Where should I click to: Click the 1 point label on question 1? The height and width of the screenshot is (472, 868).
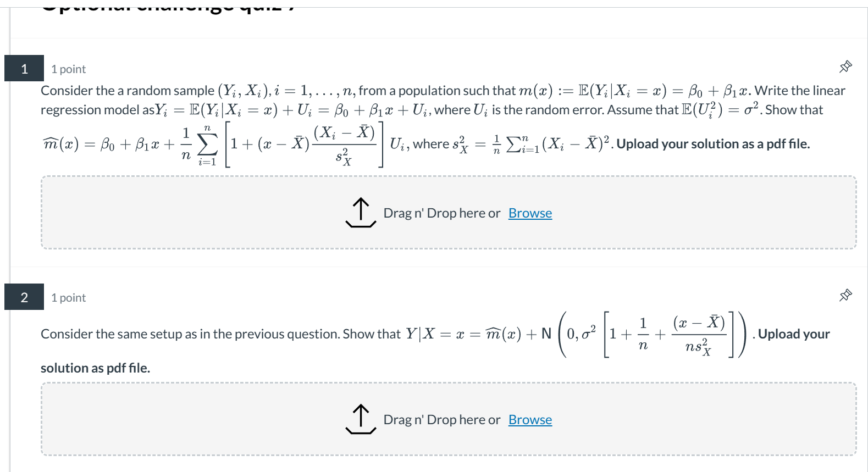point(68,69)
